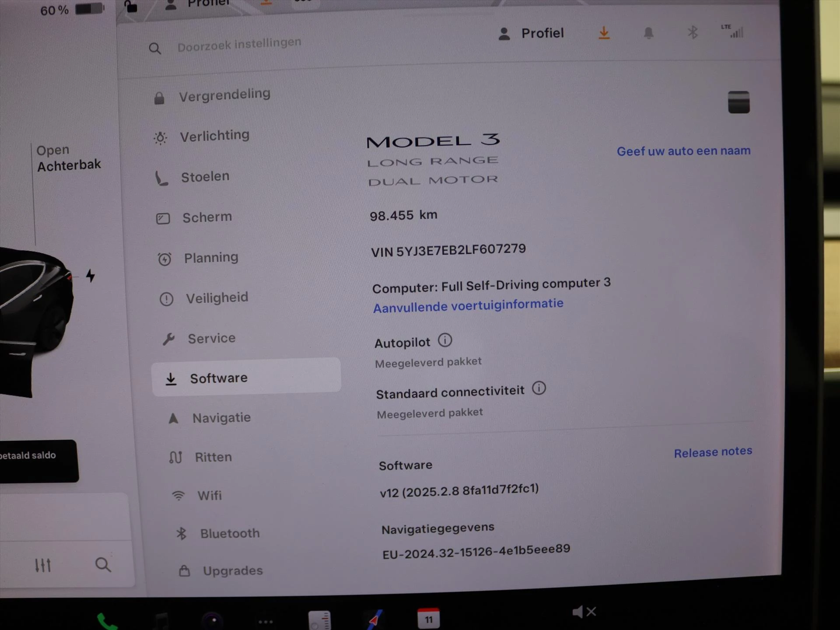Tap the unlocked padlock icon at top
Viewport: 840px width, 630px height.
pos(130,7)
